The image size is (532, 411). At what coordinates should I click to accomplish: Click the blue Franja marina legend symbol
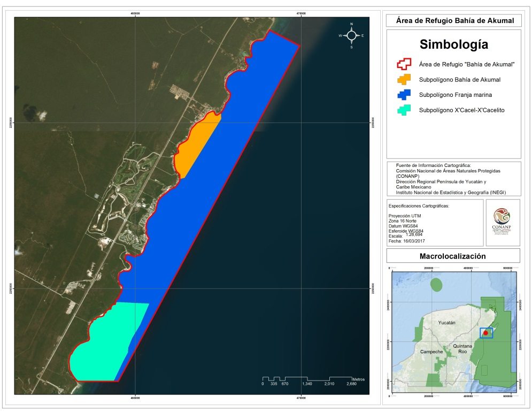click(404, 95)
